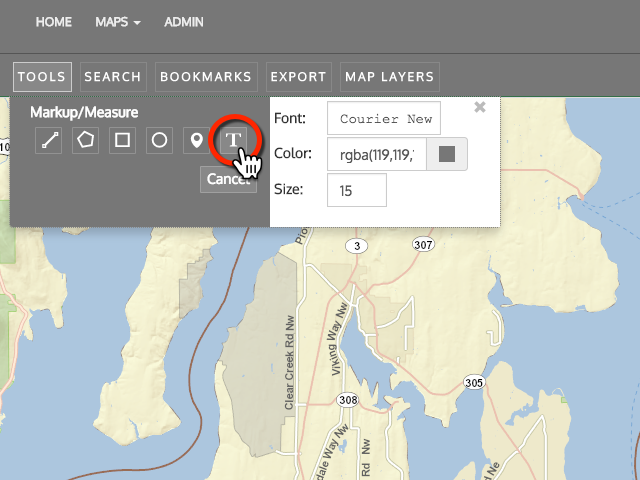Select the circle markup tool
Image resolution: width=640 pixels, height=480 pixels.
[x=159, y=140]
